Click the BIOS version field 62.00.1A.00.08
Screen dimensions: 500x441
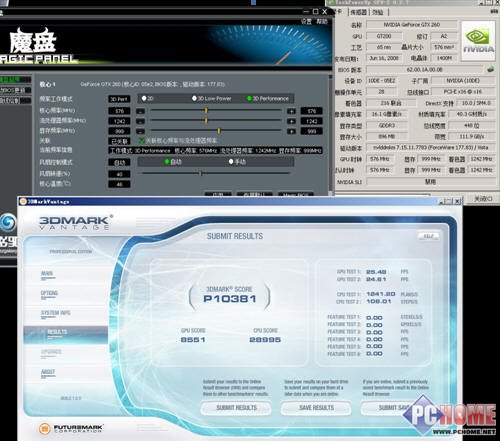point(425,69)
